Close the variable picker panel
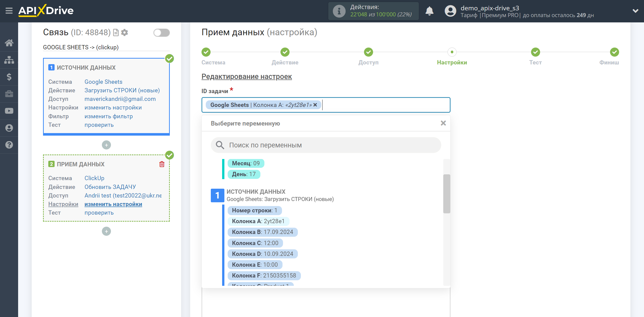 [443, 123]
